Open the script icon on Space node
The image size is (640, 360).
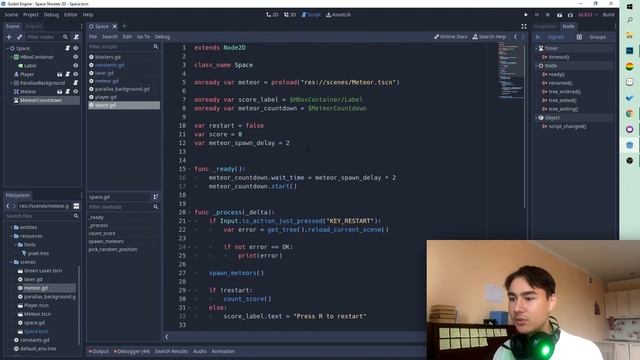[68, 48]
